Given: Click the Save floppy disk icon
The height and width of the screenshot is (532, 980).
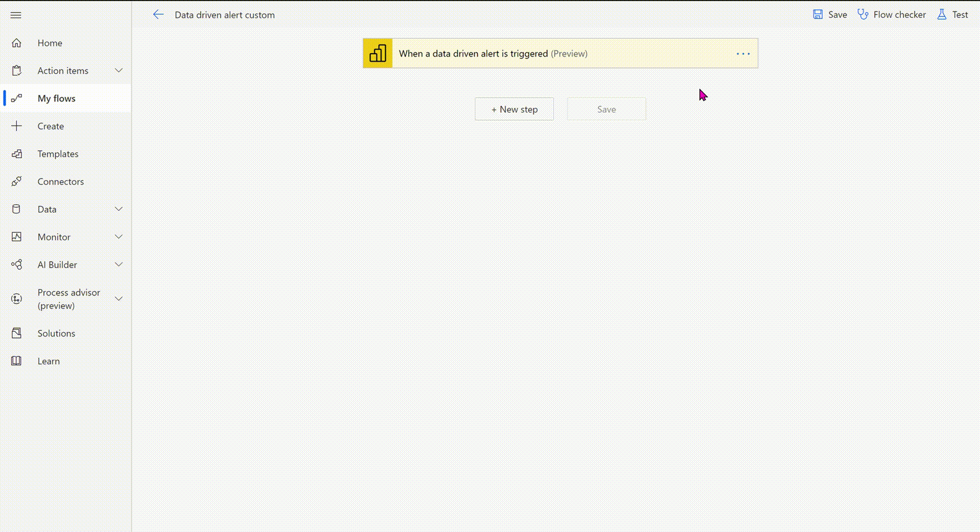Looking at the screenshot, I should click(818, 14).
